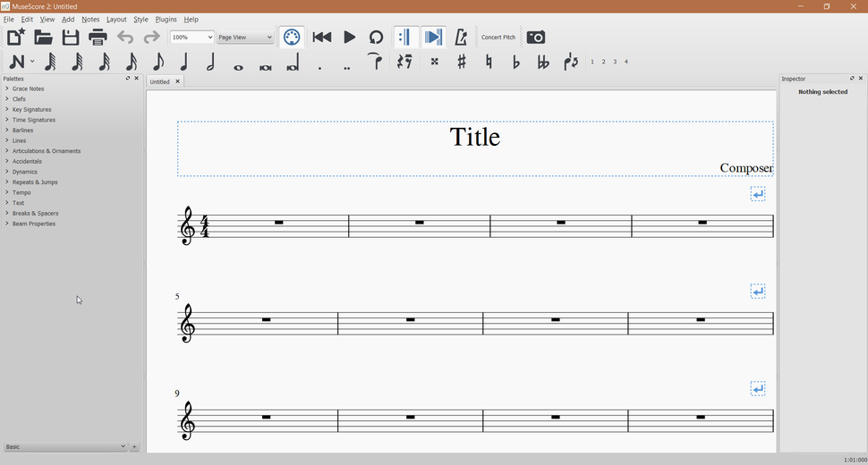
Task: Open zoom level 100% dropdown
Action: point(191,37)
